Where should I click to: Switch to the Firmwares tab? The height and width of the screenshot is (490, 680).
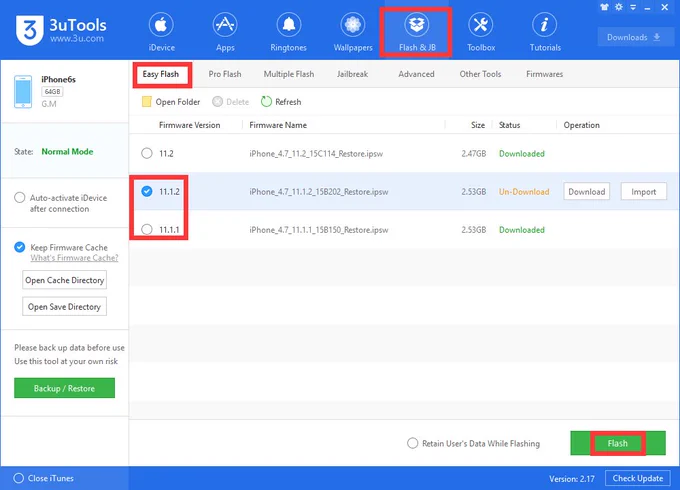click(544, 74)
